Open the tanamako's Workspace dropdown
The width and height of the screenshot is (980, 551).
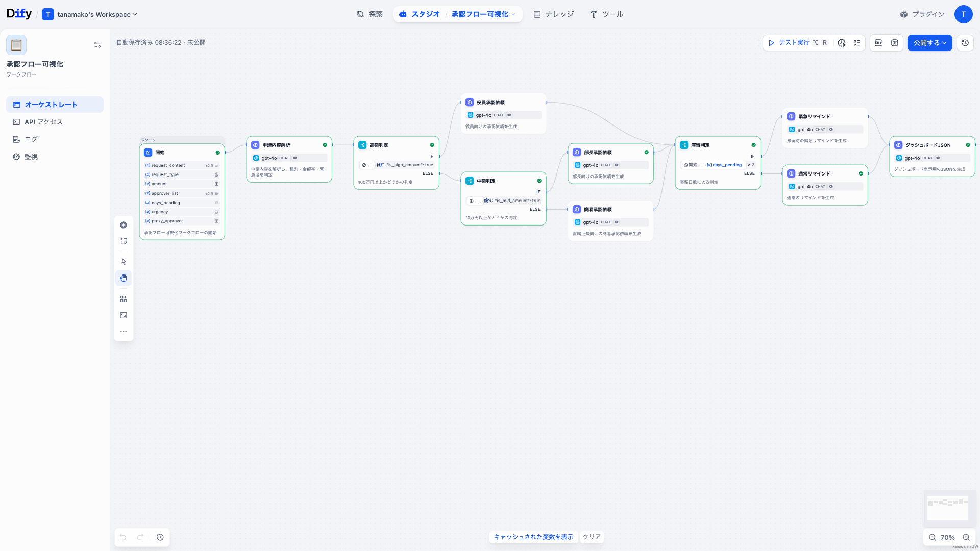[90, 14]
